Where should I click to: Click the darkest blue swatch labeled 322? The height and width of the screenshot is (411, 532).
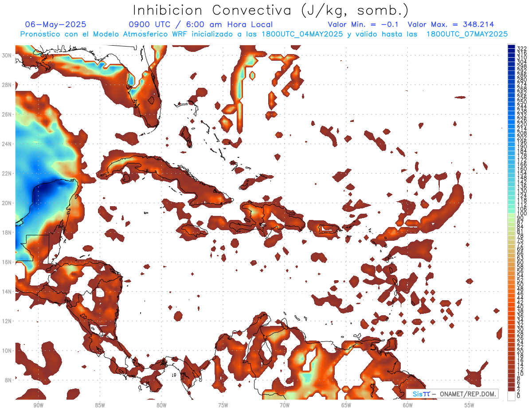point(511,47)
